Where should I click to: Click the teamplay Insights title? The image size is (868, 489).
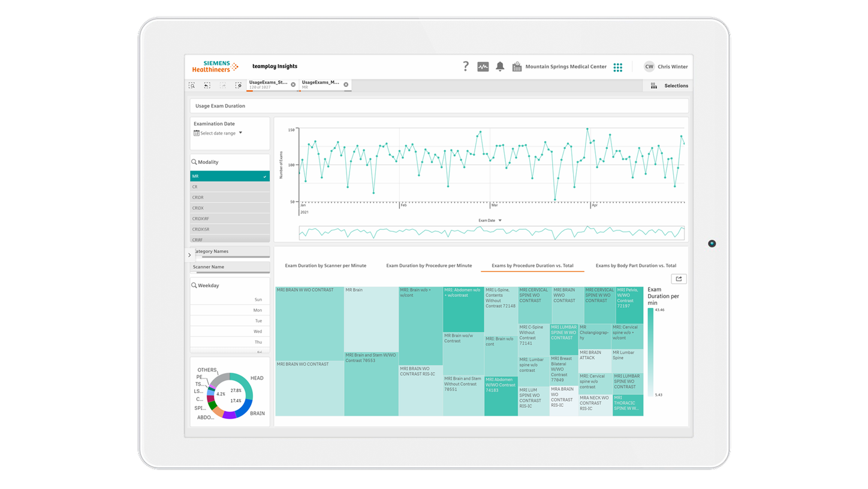point(275,67)
